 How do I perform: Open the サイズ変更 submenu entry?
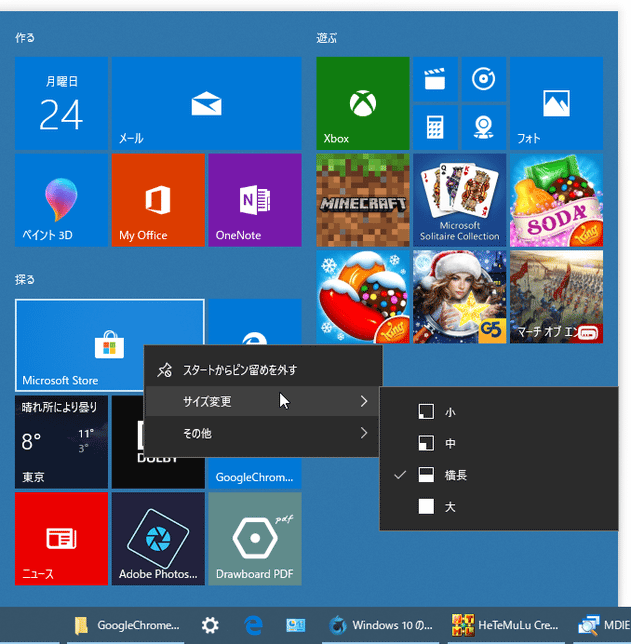[x=263, y=401]
